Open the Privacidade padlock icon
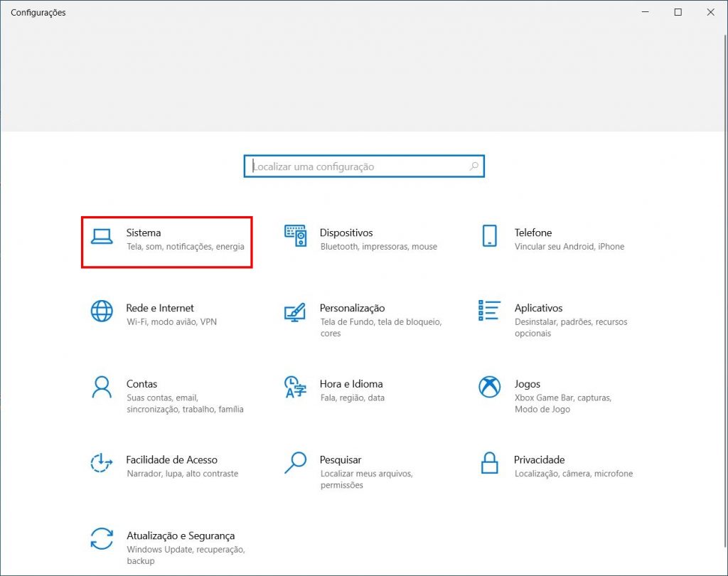Screen dimensions: 728x576 tap(489, 463)
